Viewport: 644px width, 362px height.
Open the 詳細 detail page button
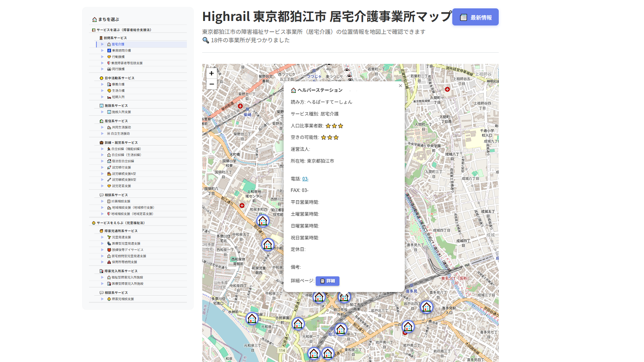point(328,281)
